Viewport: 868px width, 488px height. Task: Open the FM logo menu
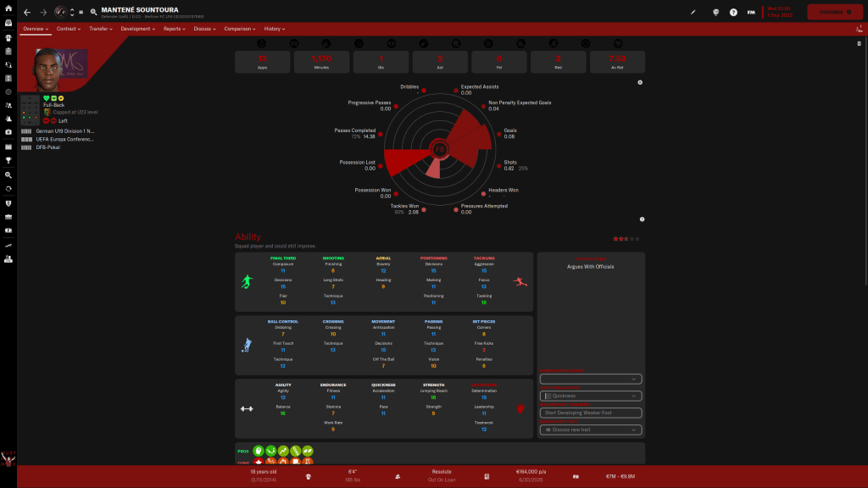pyautogui.click(x=751, y=13)
